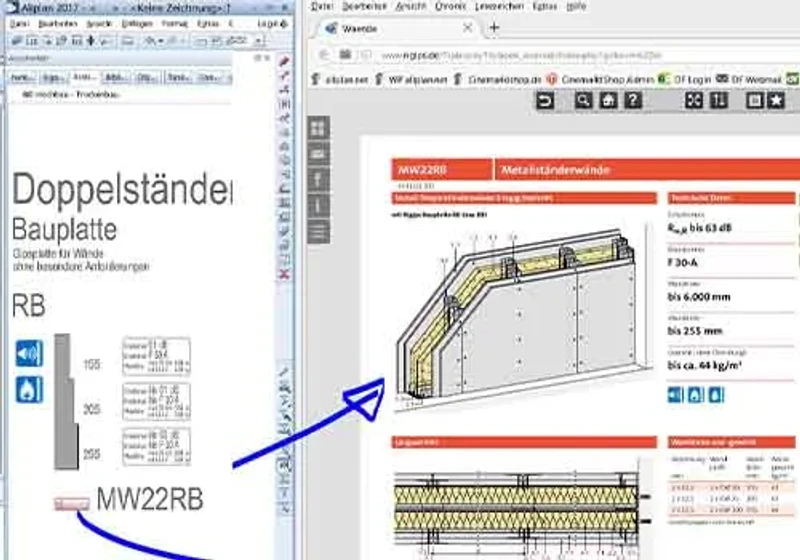The width and height of the screenshot is (800, 560).
Task: Open the list menu icon in the viewer sidebar
Action: 318,232
